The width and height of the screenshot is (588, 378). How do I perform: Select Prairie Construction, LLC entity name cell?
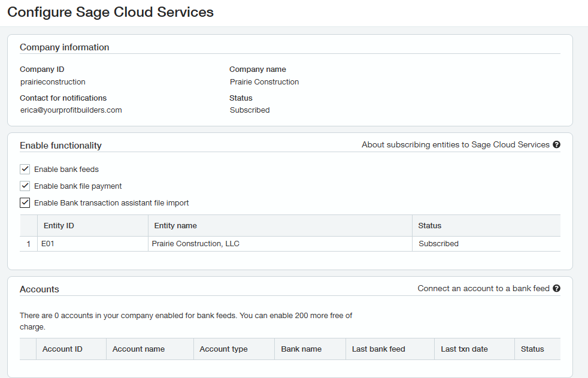coord(280,244)
